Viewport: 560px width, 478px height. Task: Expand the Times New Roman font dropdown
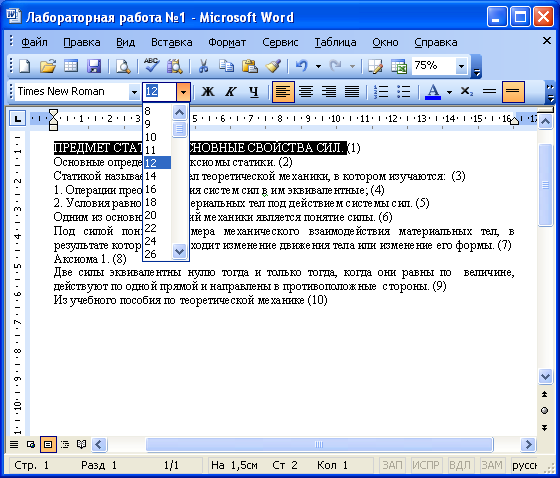[x=134, y=92]
